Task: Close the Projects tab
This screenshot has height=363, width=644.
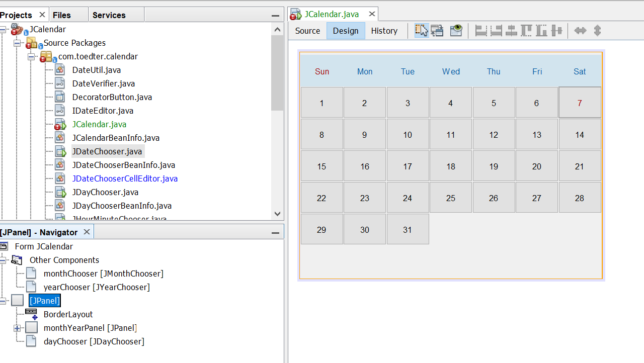Action: click(x=42, y=15)
